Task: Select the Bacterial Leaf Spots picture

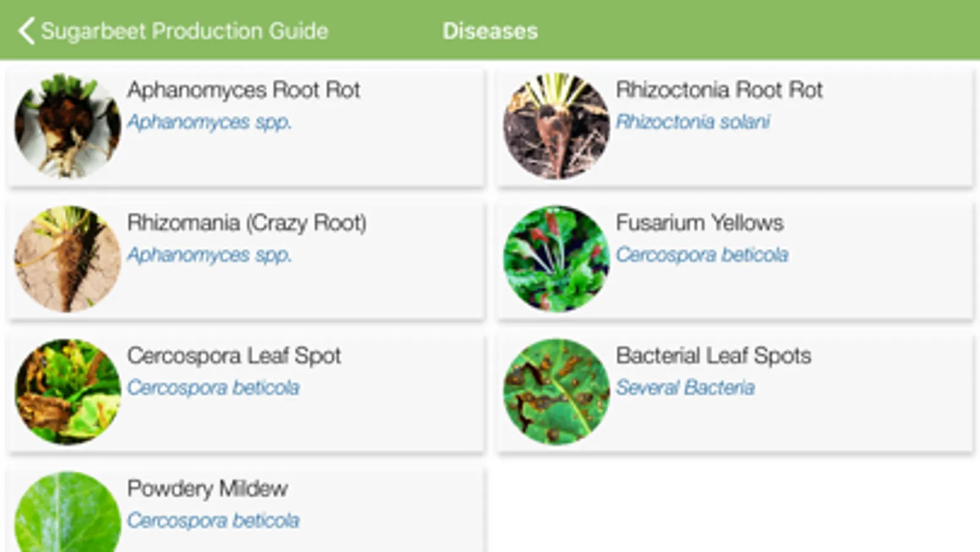Action: click(x=556, y=391)
